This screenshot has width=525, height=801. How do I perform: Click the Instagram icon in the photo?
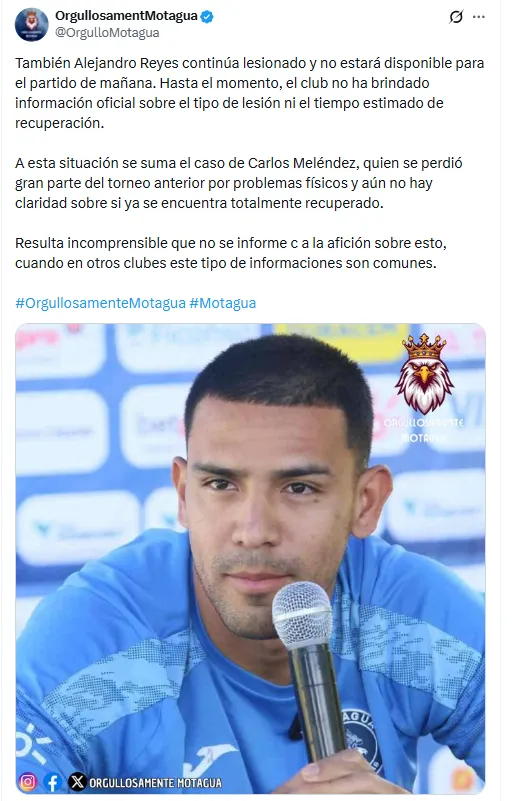coord(28,782)
